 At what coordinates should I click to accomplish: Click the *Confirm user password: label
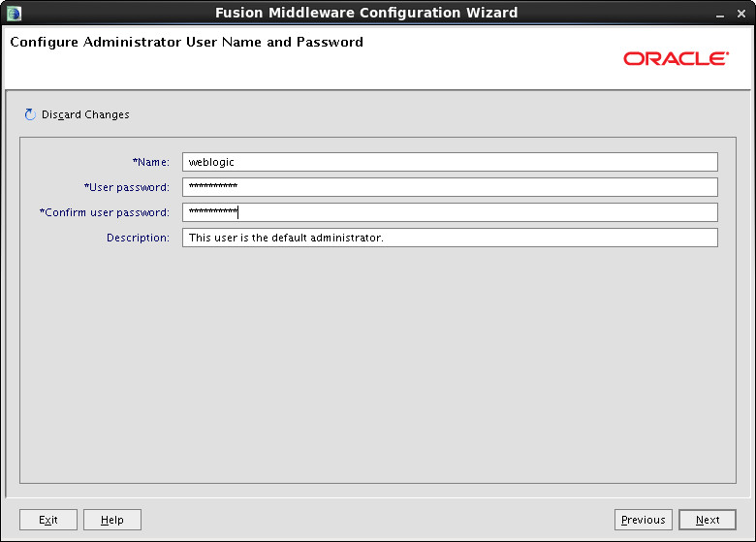(104, 212)
